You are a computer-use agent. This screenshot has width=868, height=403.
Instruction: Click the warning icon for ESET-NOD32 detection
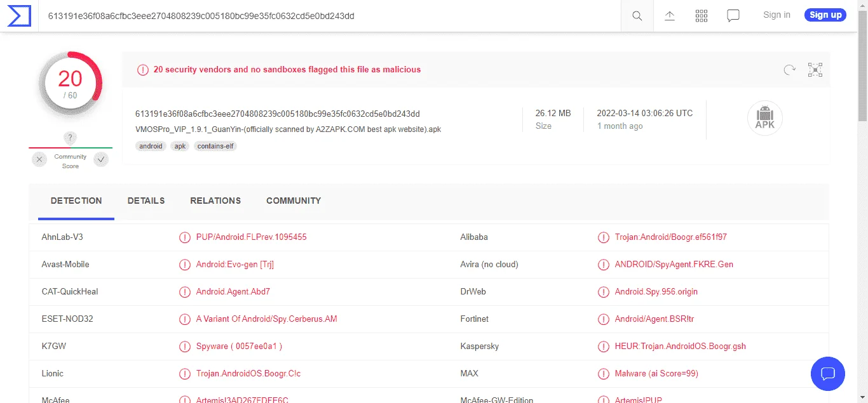pyautogui.click(x=185, y=319)
